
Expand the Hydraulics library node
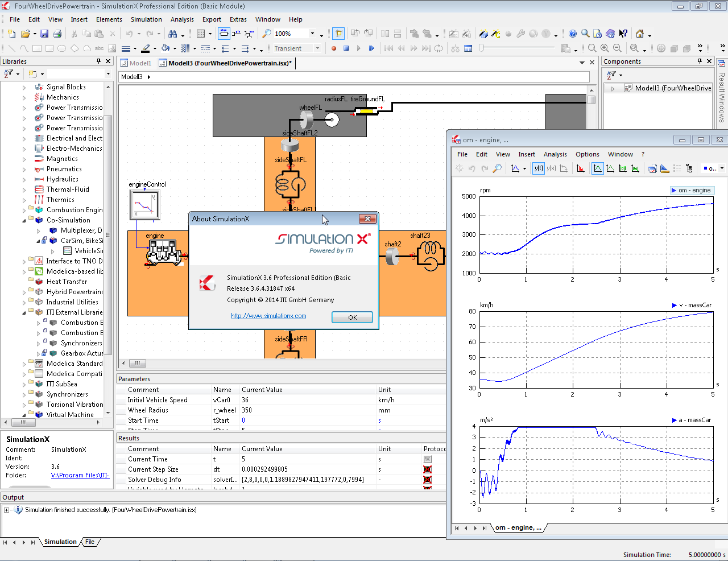point(24,180)
